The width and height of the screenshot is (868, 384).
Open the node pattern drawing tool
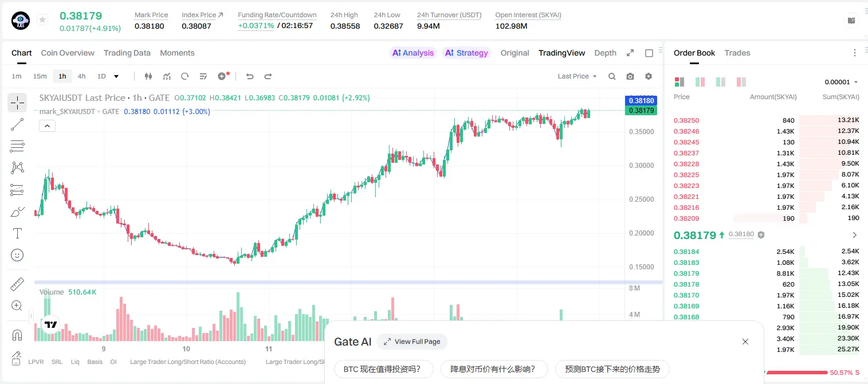pos(17,168)
